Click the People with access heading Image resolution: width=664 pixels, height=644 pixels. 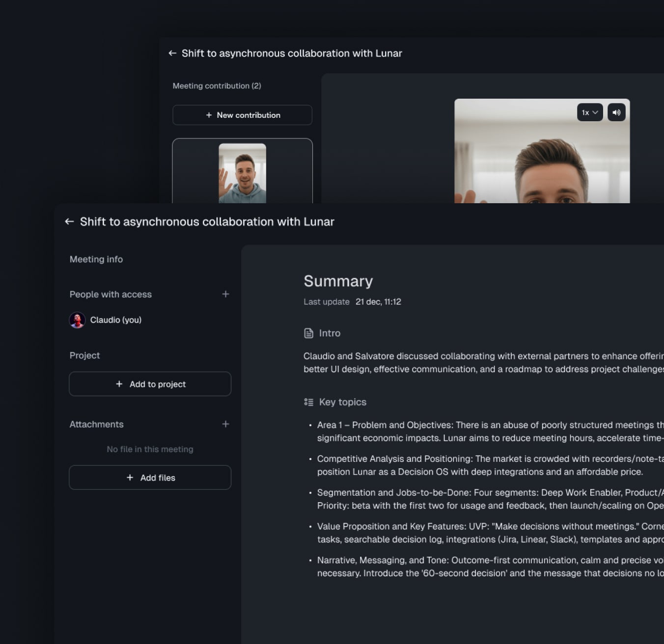pos(111,294)
